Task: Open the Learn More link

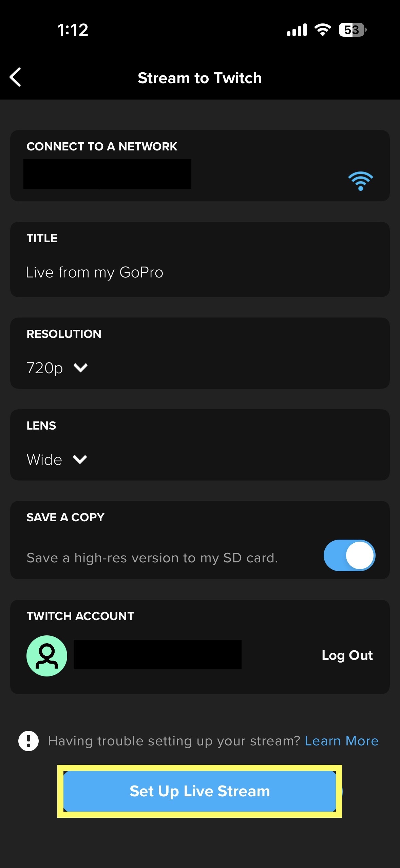Action: tap(342, 741)
